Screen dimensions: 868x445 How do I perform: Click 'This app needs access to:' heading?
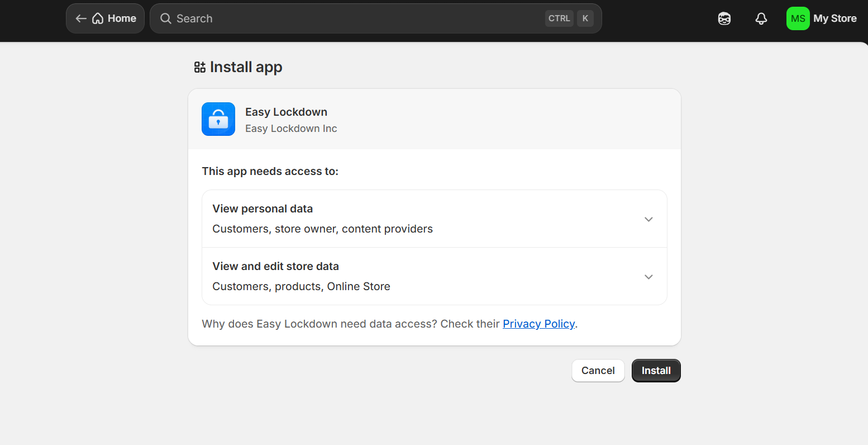click(x=270, y=171)
